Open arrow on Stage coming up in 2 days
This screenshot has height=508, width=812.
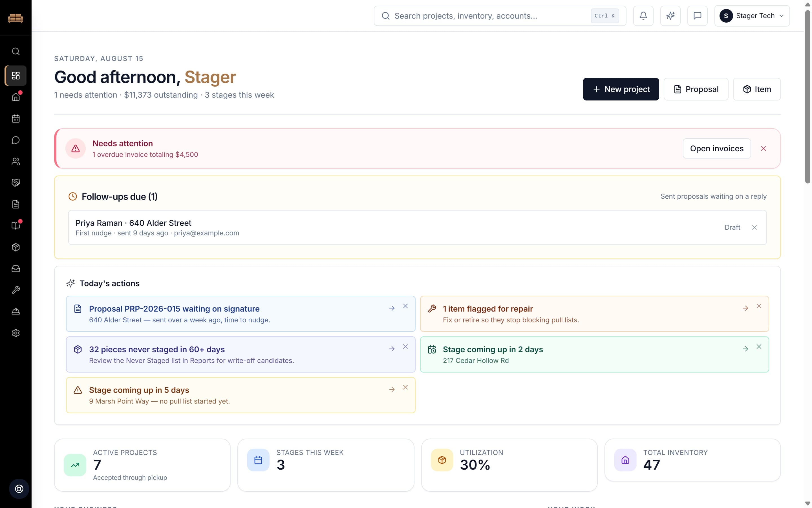745,349
